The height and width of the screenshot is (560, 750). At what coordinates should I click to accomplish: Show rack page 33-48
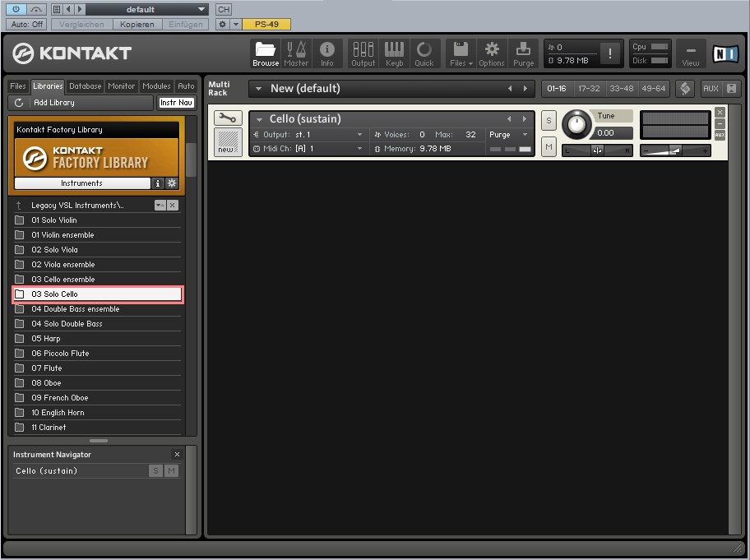click(x=622, y=89)
